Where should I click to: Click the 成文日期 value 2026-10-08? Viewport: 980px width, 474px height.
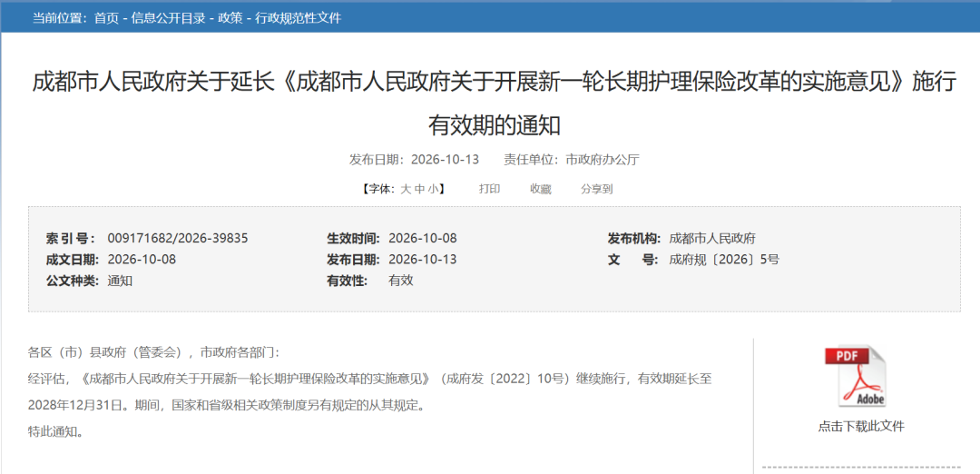142,260
